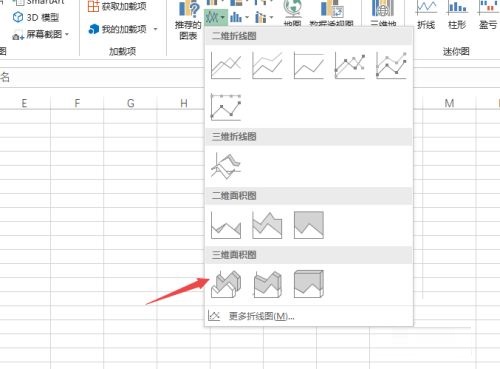The height and width of the screenshot is (369, 500).
Task: Select the 100% stacked line chart
Action: (309, 65)
